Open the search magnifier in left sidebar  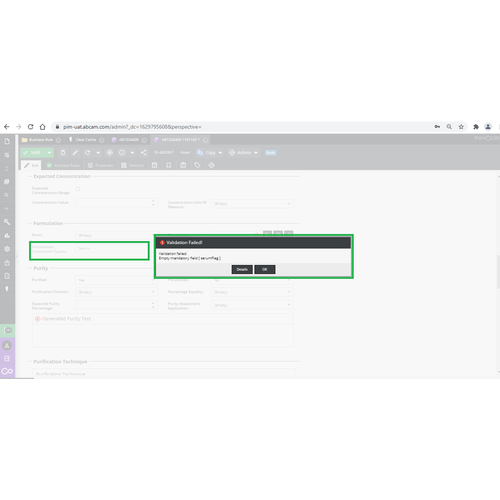7,195
